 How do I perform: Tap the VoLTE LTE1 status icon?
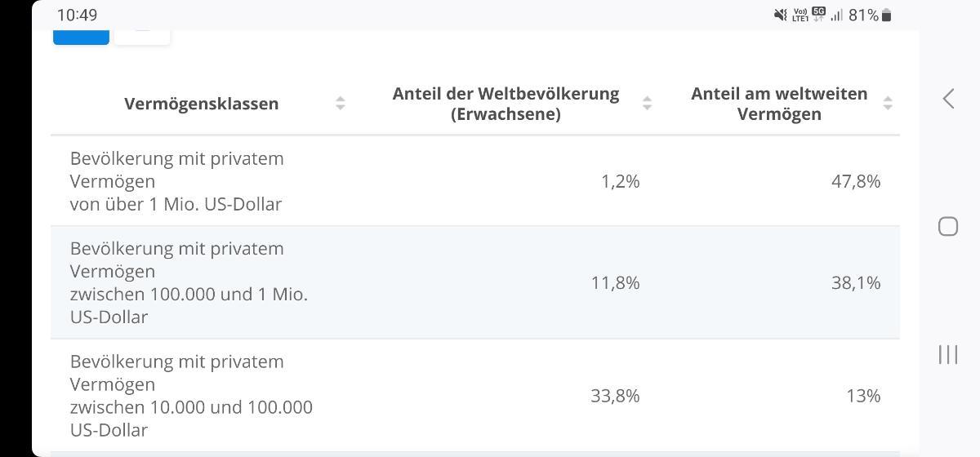pyautogui.click(x=800, y=16)
